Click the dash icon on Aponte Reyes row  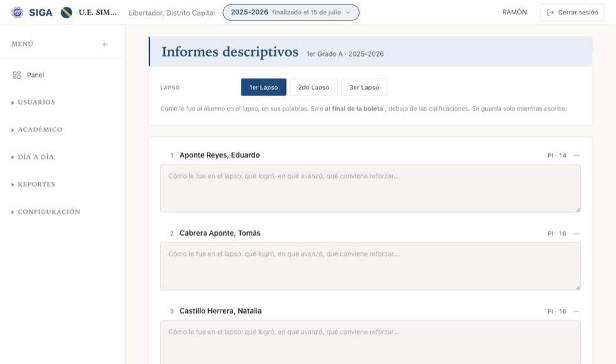[576, 156]
